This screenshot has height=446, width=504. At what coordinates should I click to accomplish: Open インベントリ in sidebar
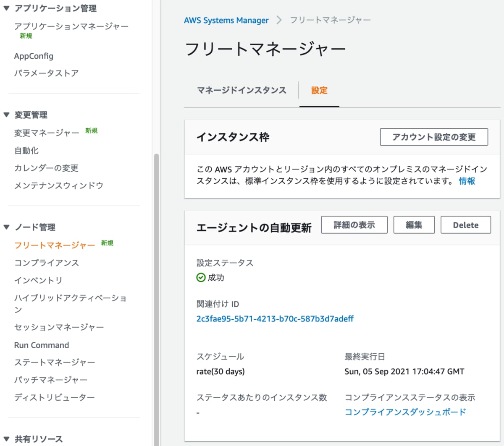point(38,280)
